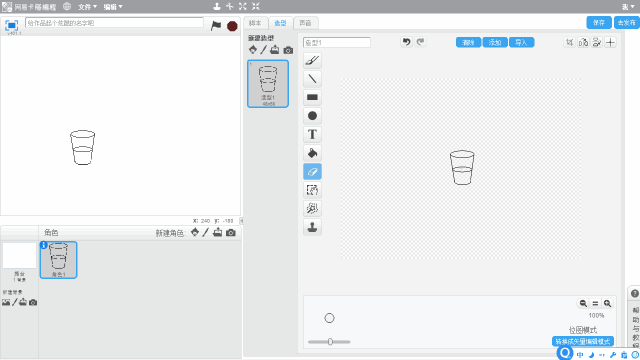
Task: Choose new backdrop from library
Action: tap(6, 302)
